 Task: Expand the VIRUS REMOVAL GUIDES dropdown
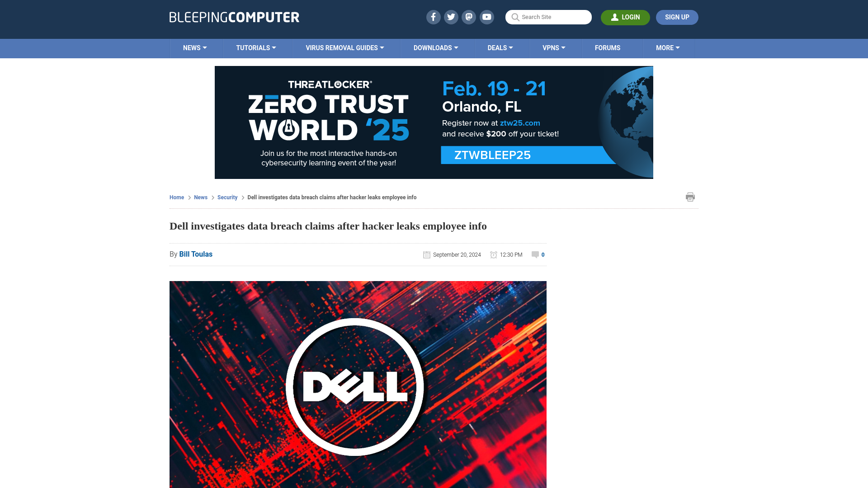[344, 47]
